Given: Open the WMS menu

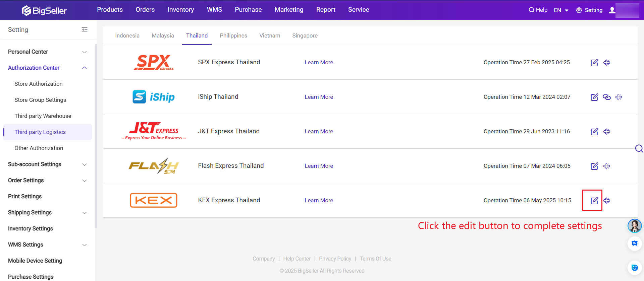Looking at the screenshot, I should click(214, 10).
